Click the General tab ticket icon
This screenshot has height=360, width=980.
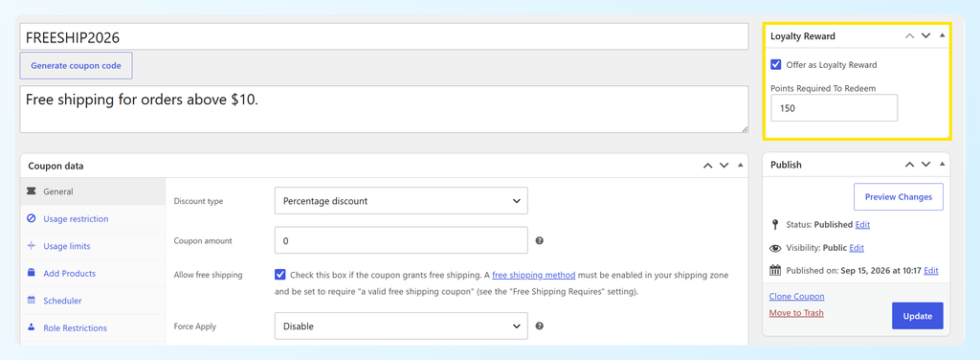click(x=32, y=191)
